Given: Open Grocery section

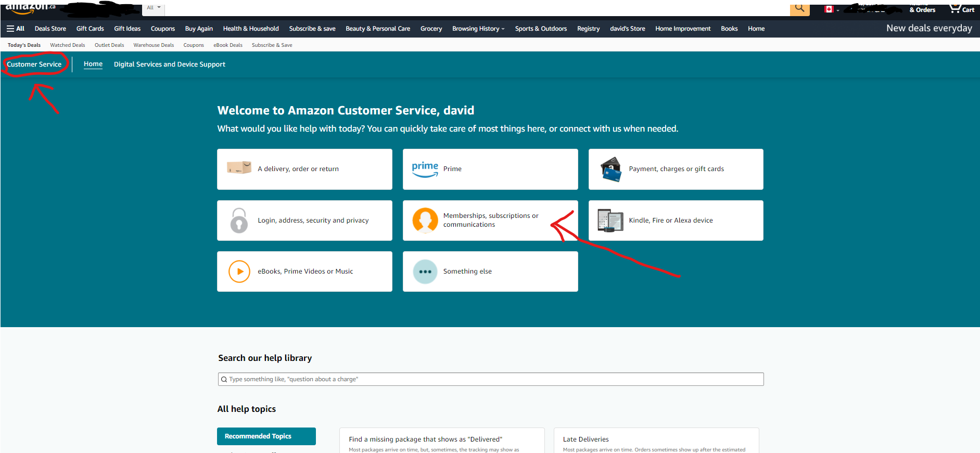Looking at the screenshot, I should (x=431, y=29).
